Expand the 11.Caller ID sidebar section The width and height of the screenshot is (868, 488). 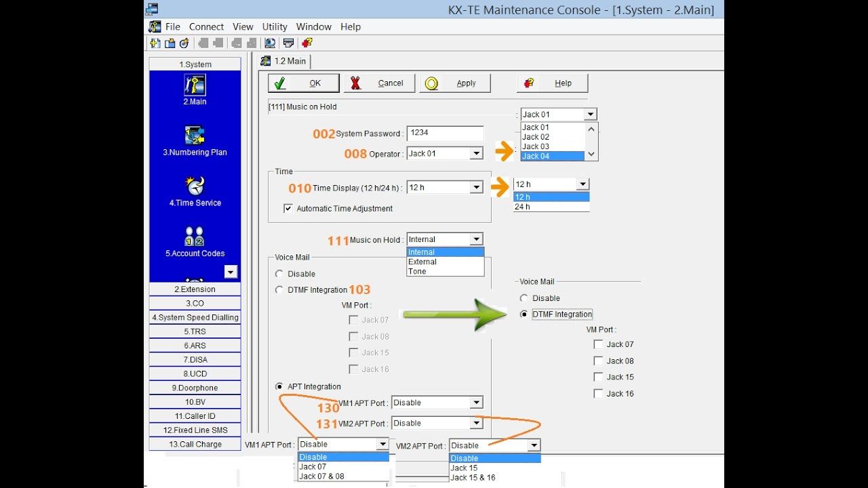click(195, 416)
